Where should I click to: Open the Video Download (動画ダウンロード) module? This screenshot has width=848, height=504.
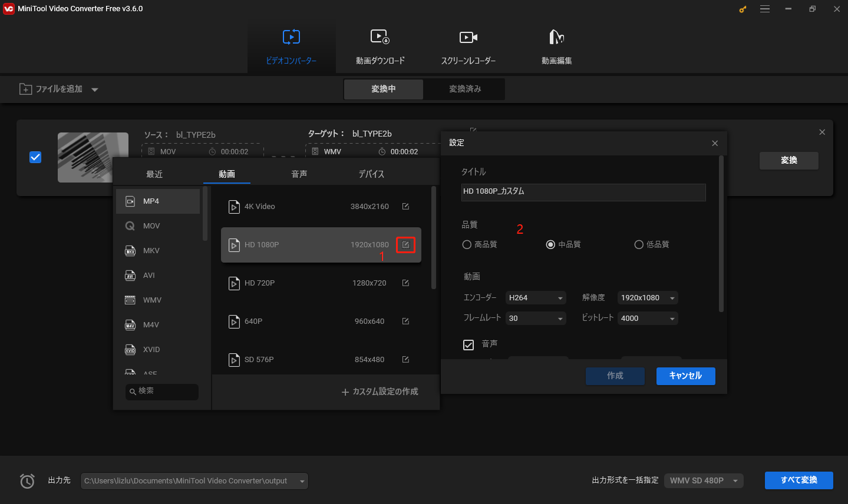point(380,47)
